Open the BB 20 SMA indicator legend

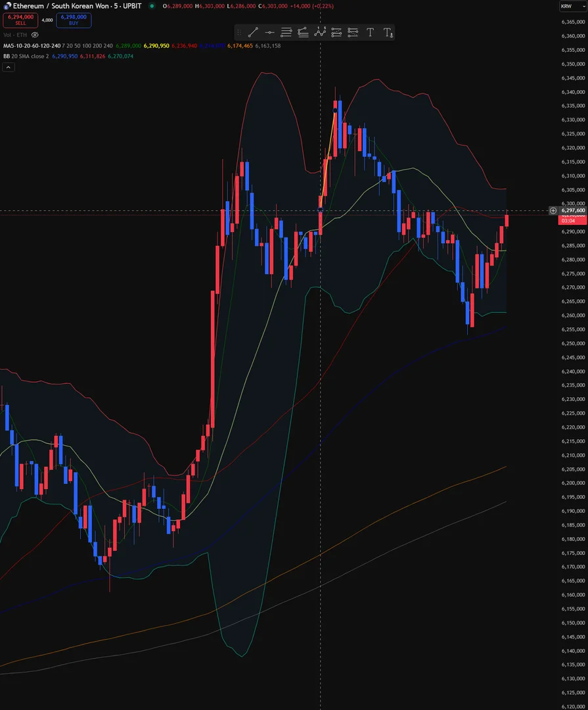[26, 56]
